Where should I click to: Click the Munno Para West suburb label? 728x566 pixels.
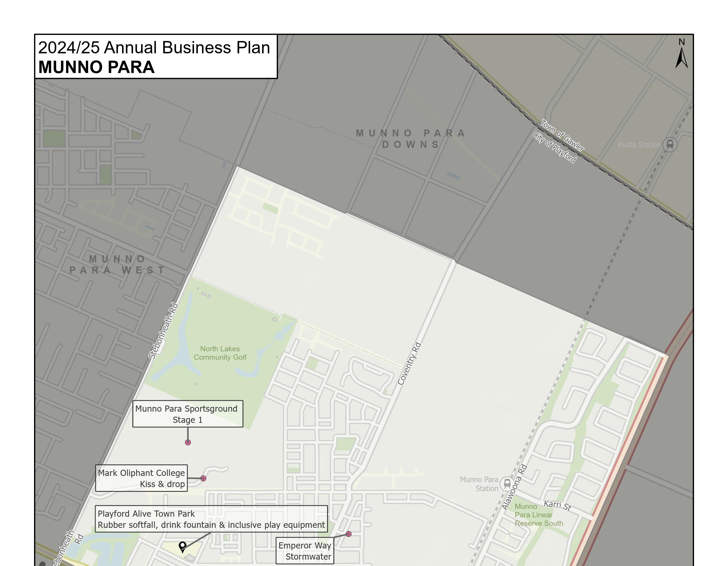117,264
